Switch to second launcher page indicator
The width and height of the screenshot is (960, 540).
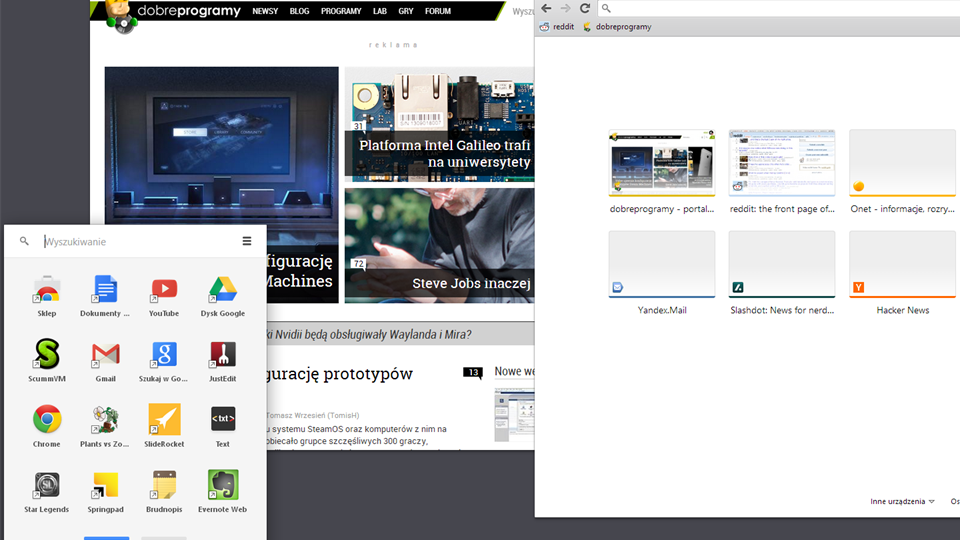coord(164,538)
